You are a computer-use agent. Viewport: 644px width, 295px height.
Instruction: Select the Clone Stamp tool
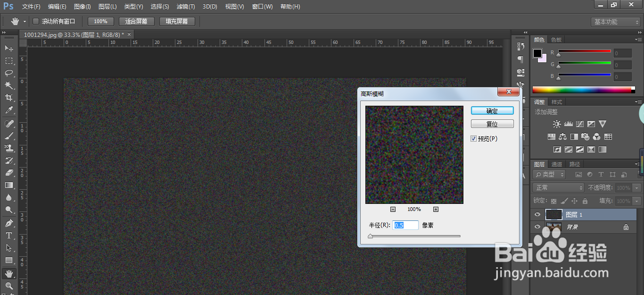click(9, 148)
